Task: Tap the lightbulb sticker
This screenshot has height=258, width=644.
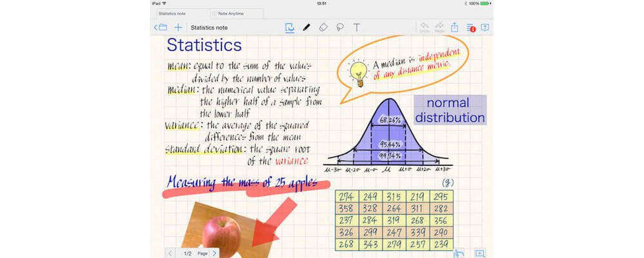Action: pos(358,74)
